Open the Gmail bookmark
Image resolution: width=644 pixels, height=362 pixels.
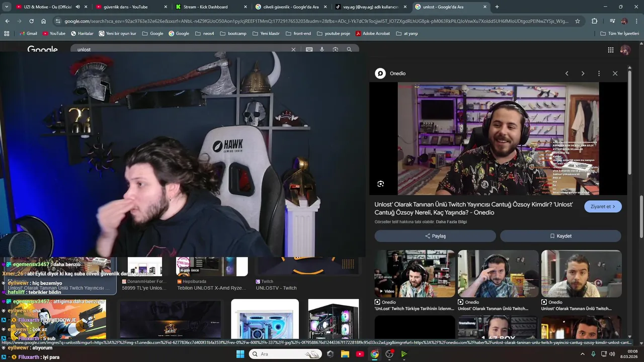click(28, 33)
